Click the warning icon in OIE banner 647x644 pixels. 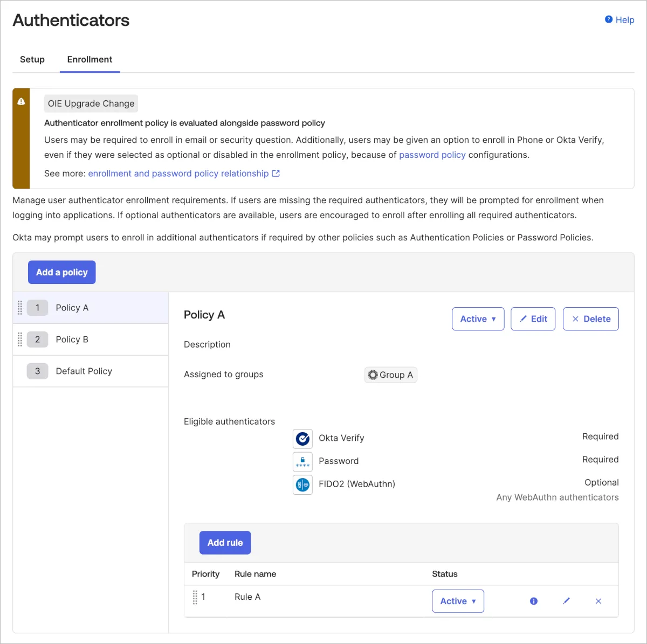21,101
